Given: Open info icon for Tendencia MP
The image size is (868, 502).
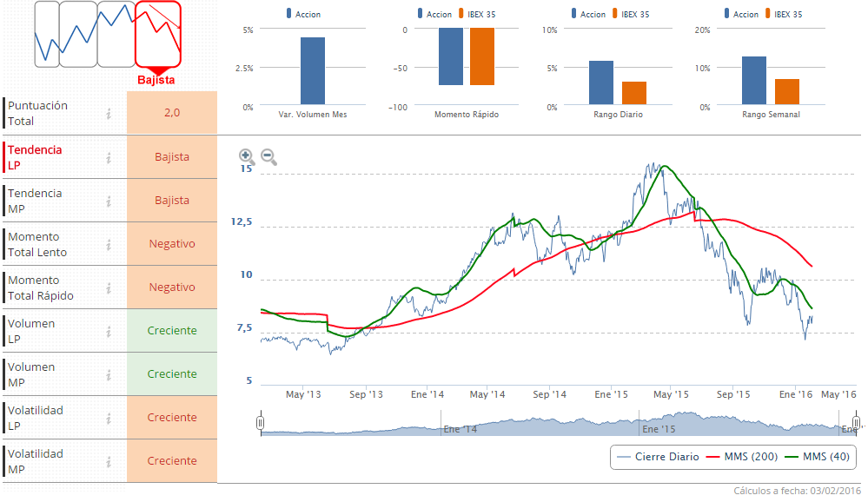Looking at the screenshot, I should click(x=109, y=201).
